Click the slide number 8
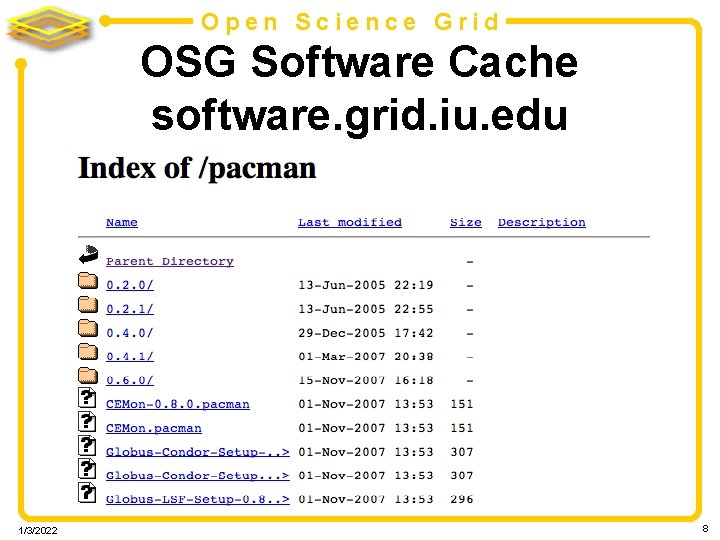Screen dimensions: 720x540 [x=705, y=529]
